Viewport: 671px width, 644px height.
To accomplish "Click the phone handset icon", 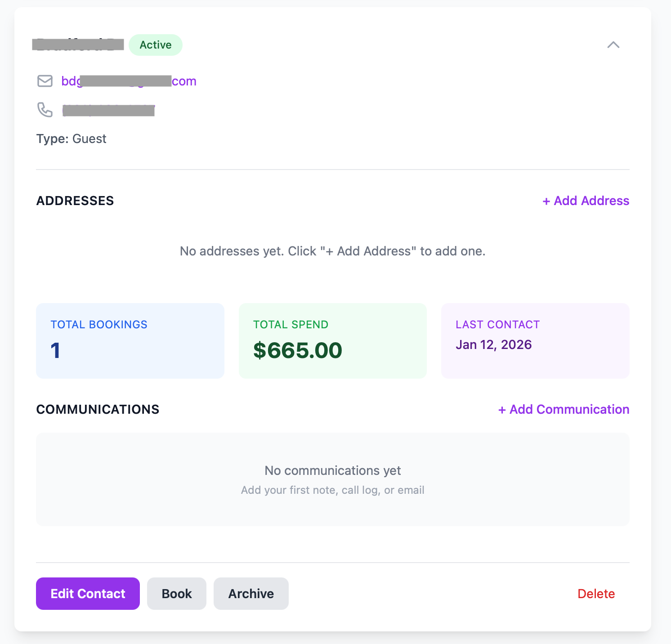I will coord(45,110).
